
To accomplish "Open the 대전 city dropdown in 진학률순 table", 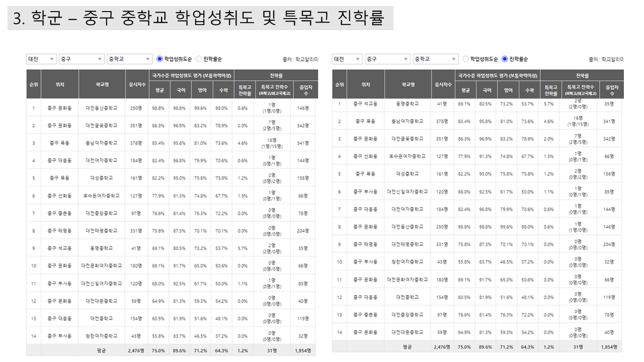I will pyautogui.click(x=347, y=59).
